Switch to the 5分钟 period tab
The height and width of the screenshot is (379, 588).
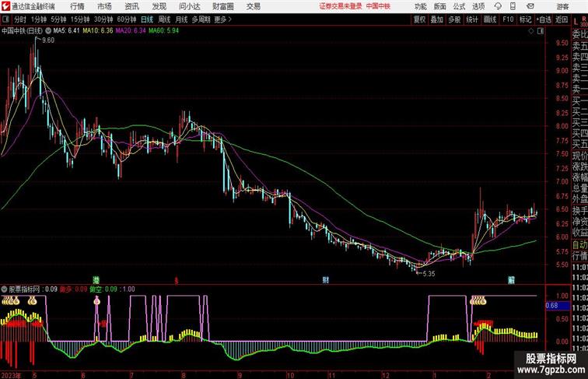(58, 19)
